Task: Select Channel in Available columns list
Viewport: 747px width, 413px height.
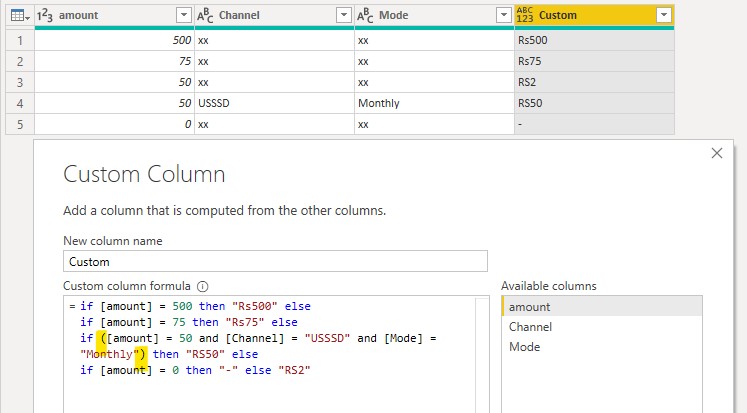Action: click(602, 327)
